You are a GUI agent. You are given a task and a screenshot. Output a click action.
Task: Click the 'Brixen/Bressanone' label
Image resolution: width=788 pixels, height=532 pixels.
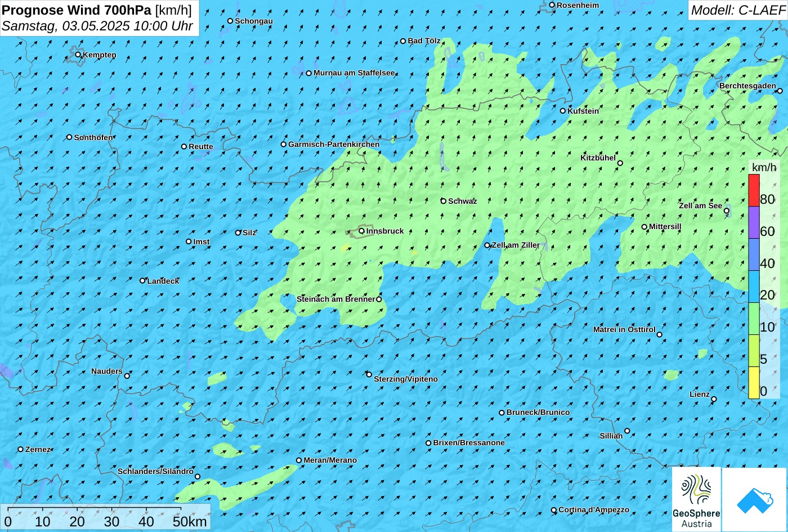[469, 442]
